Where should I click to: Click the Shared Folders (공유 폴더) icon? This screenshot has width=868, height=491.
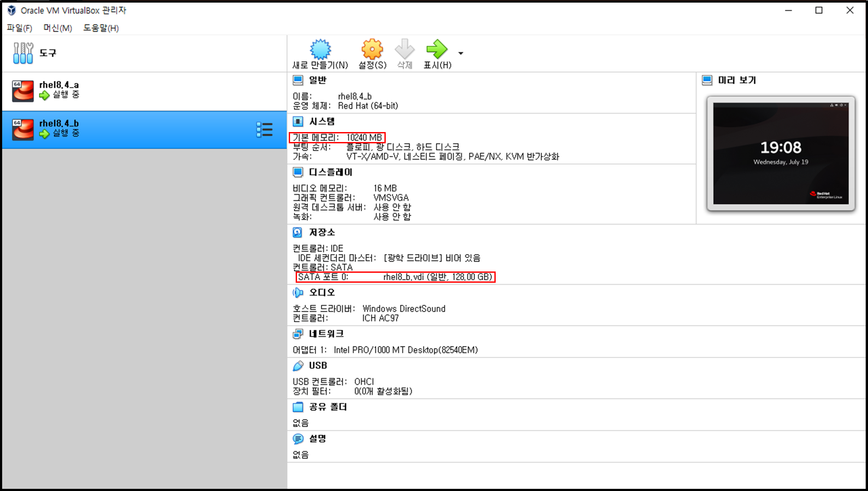click(x=298, y=407)
